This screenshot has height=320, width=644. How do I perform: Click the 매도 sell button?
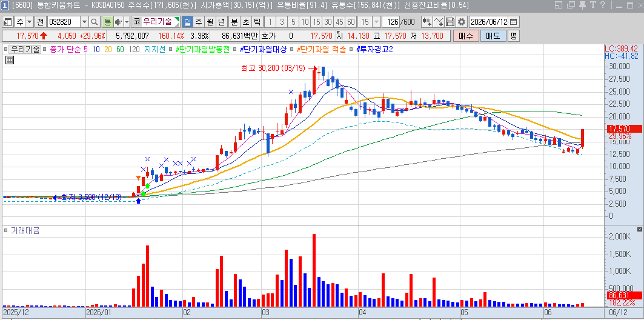coord(493,36)
